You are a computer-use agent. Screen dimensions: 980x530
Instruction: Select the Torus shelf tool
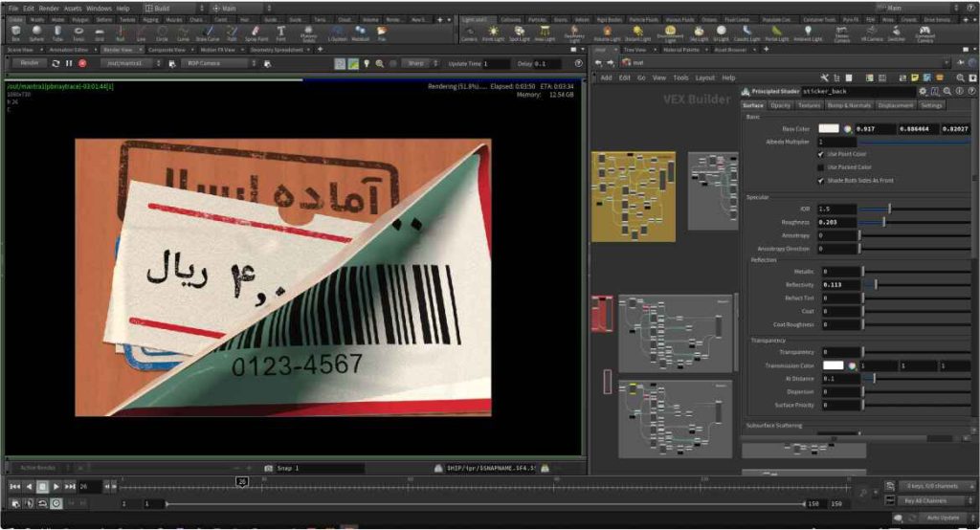(x=78, y=33)
